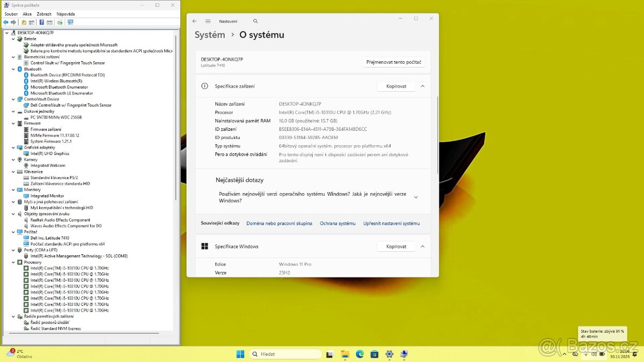Click the back arrow in Device Manager toolbar

pyautogui.click(x=5, y=22)
